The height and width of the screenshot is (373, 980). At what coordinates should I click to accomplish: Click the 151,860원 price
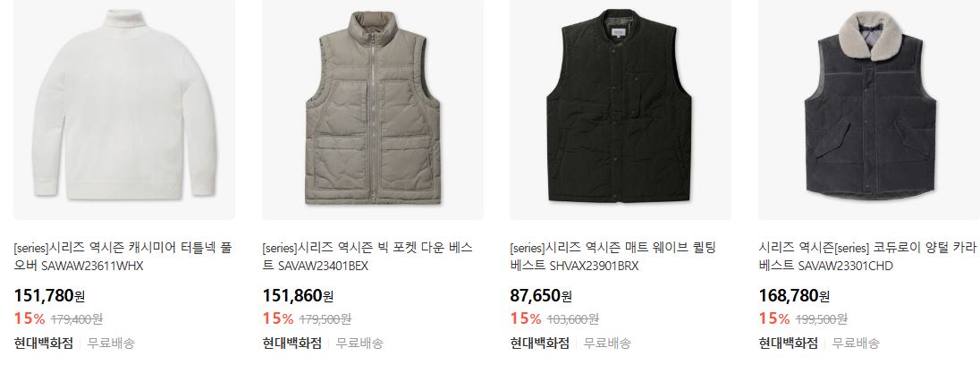point(298,295)
